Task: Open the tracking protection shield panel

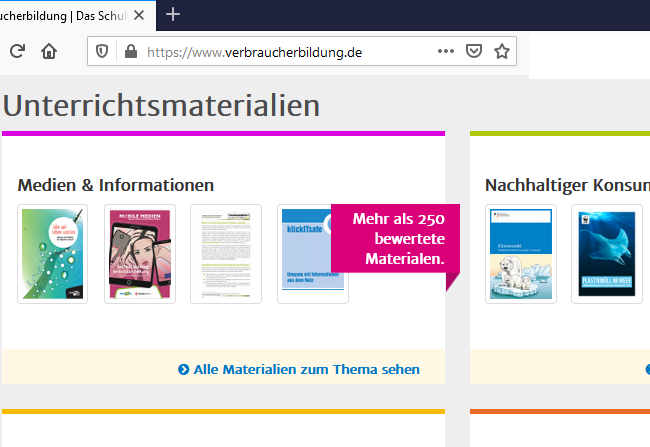Action: click(x=102, y=52)
